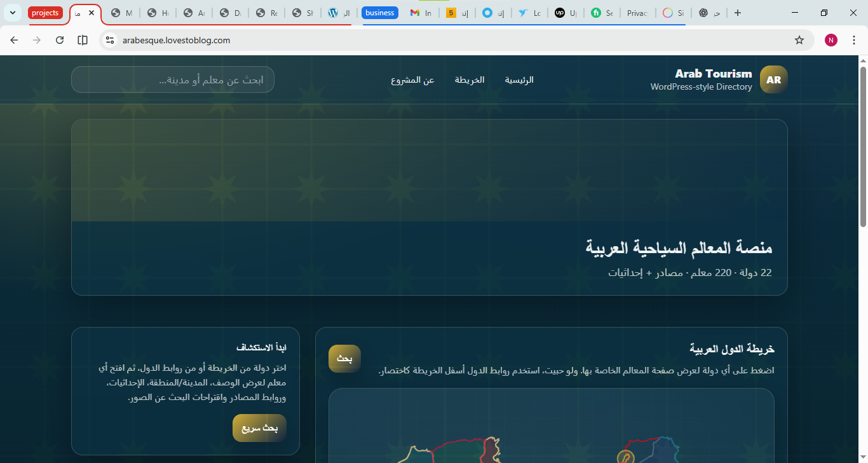Click the gold "بحث" badge button
Viewport: 868px width, 463px height.
click(x=344, y=358)
